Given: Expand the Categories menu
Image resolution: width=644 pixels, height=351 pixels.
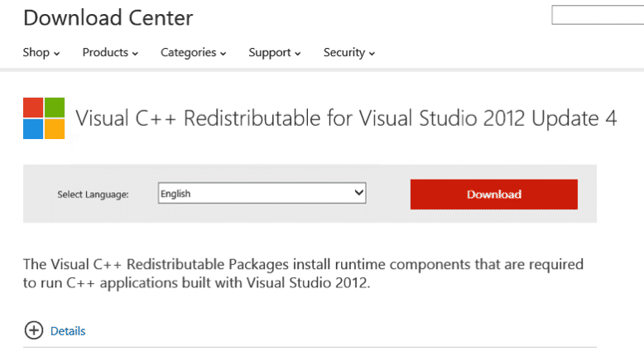Looking at the screenshot, I should [x=193, y=52].
